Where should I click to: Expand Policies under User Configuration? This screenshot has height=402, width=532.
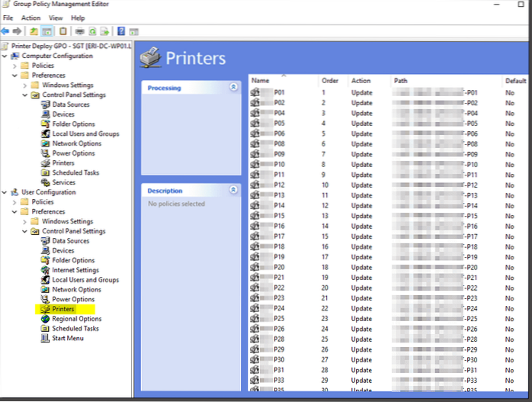[x=15, y=202]
